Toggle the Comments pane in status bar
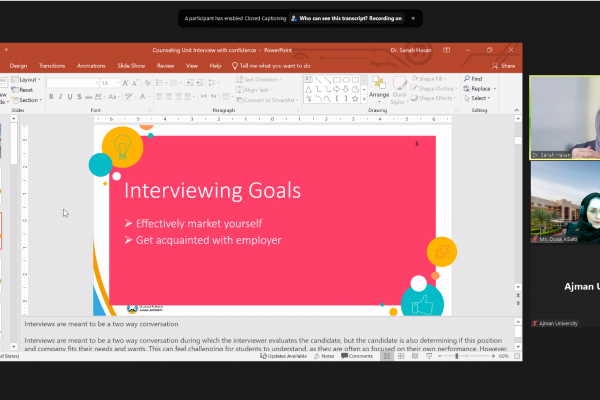 coord(357,356)
